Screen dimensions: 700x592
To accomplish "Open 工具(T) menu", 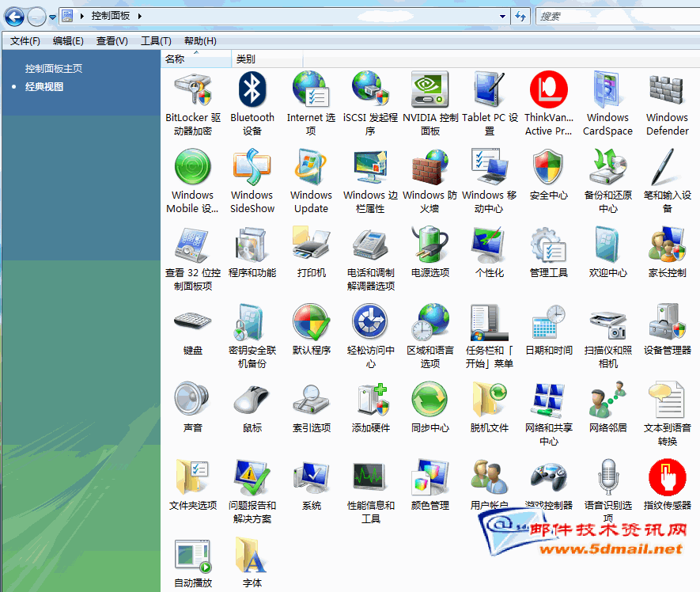I will (156, 41).
